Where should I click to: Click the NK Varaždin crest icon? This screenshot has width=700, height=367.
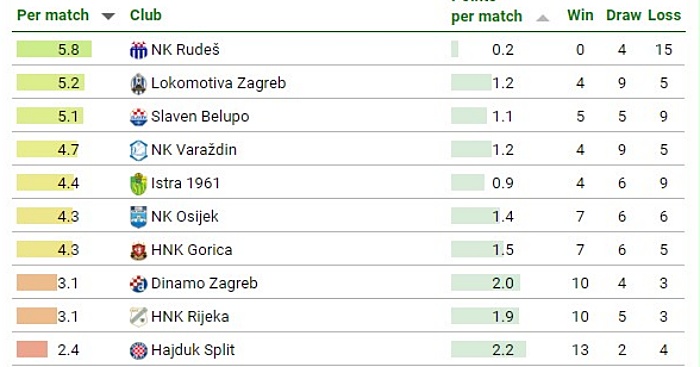click(138, 150)
